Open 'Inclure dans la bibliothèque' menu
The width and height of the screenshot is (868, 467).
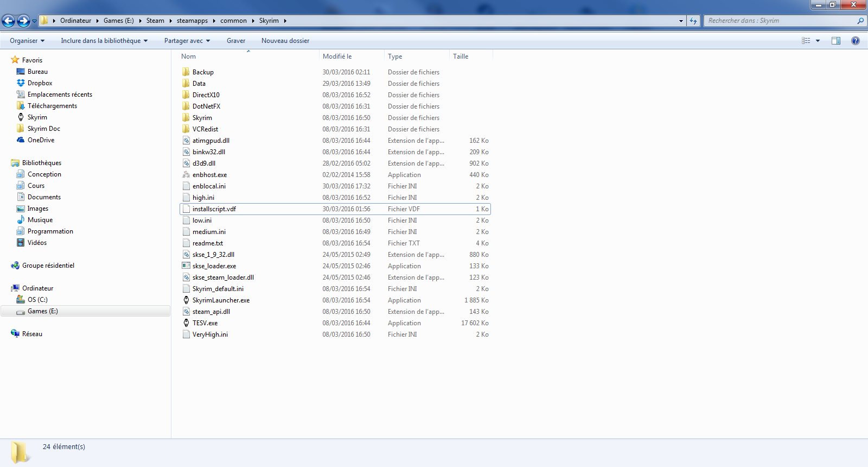[x=104, y=41]
